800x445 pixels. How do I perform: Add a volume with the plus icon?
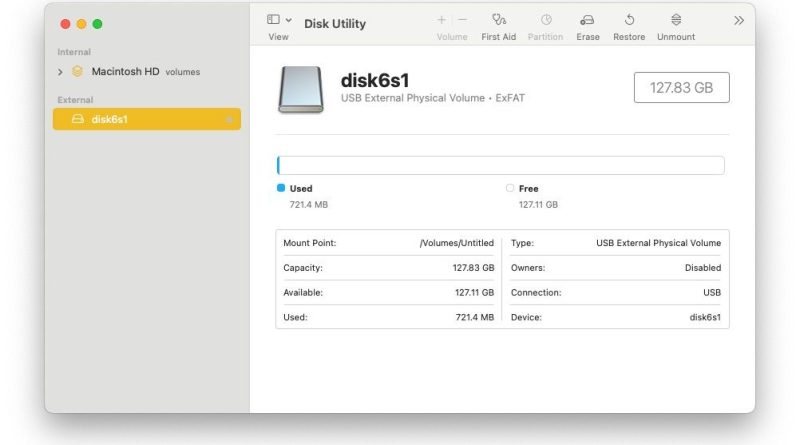(x=441, y=20)
